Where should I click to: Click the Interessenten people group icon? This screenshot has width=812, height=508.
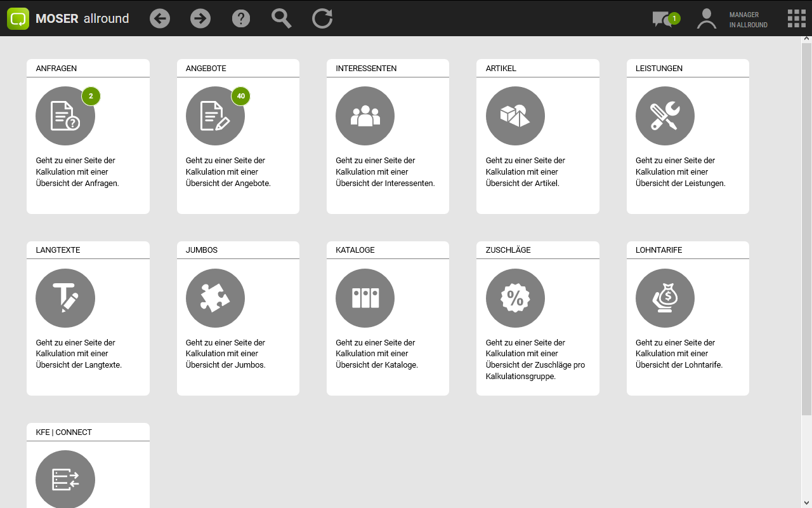[x=365, y=116]
